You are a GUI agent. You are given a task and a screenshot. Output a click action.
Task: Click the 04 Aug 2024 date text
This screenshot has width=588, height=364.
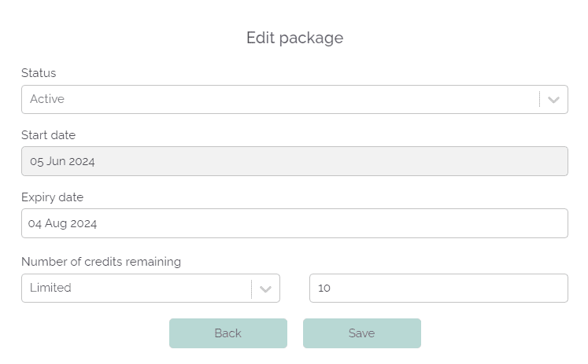coord(63,224)
